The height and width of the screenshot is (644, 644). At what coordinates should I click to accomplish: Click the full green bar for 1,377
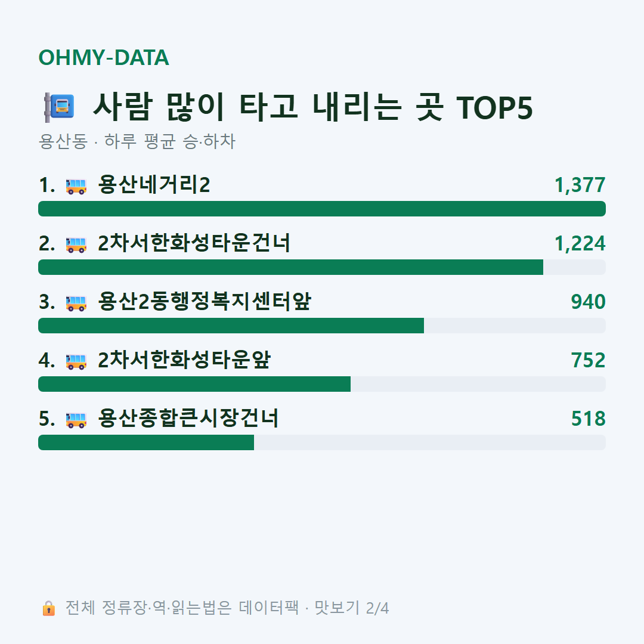(x=322, y=209)
